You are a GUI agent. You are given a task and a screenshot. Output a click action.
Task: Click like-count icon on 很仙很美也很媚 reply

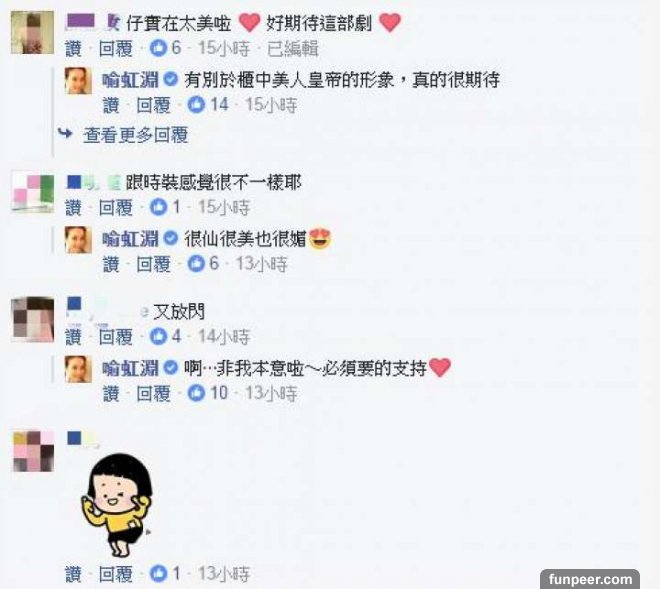196,264
